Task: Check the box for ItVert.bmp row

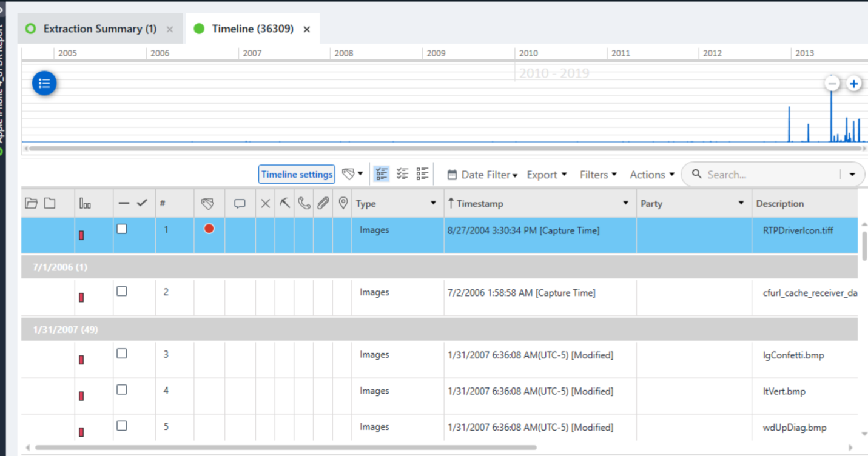Action: tap(122, 389)
